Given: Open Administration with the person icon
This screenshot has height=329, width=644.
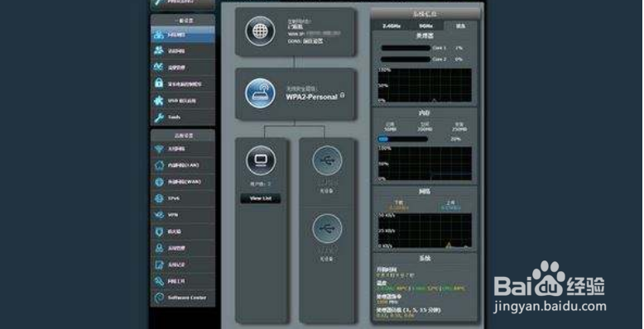Looking at the screenshot, I should [x=183, y=248].
